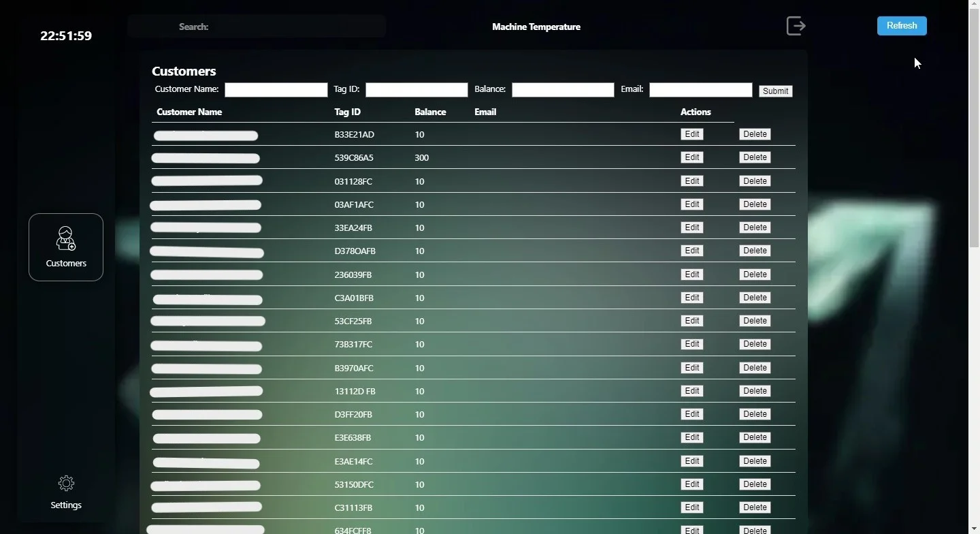980x534 pixels.
Task: Click the logout icon in top bar
Action: (x=796, y=26)
